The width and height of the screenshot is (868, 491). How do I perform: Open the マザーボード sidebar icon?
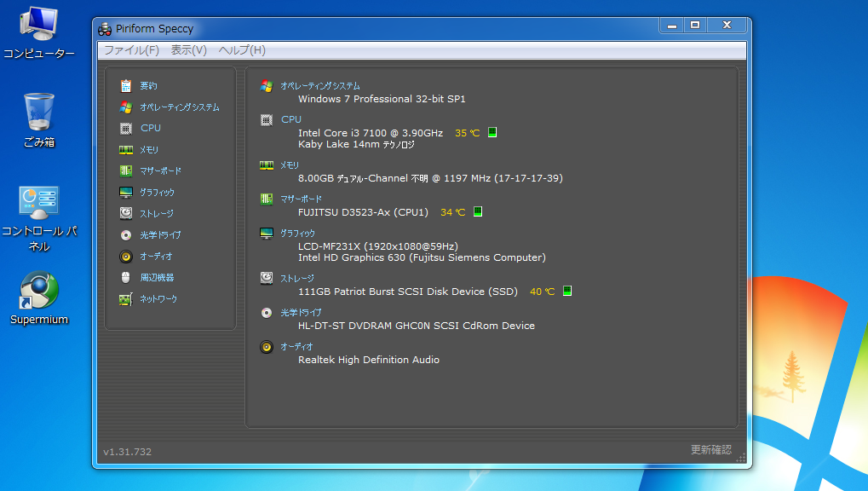pos(126,170)
